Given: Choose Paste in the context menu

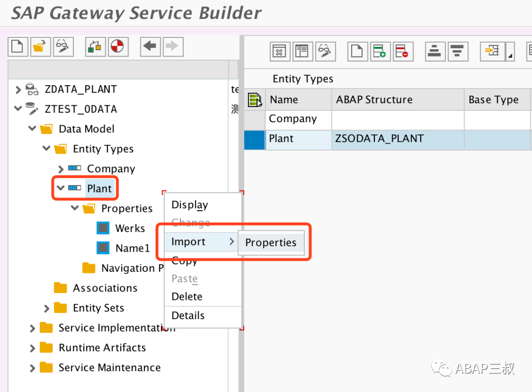Looking at the screenshot, I should (203, 278).
